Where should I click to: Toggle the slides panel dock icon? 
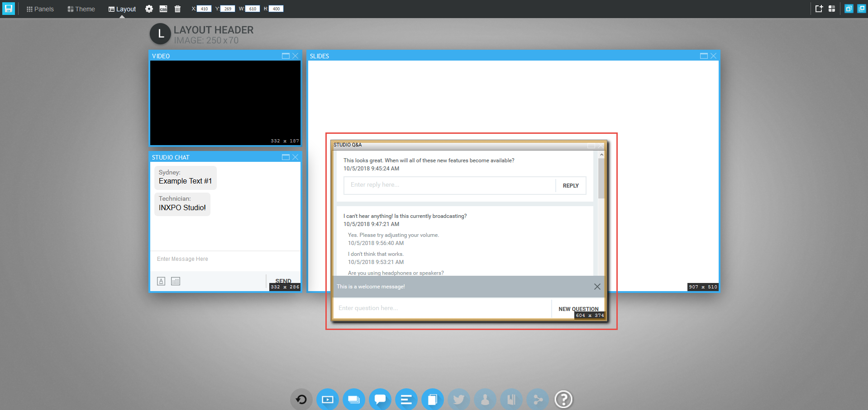pyautogui.click(x=354, y=400)
